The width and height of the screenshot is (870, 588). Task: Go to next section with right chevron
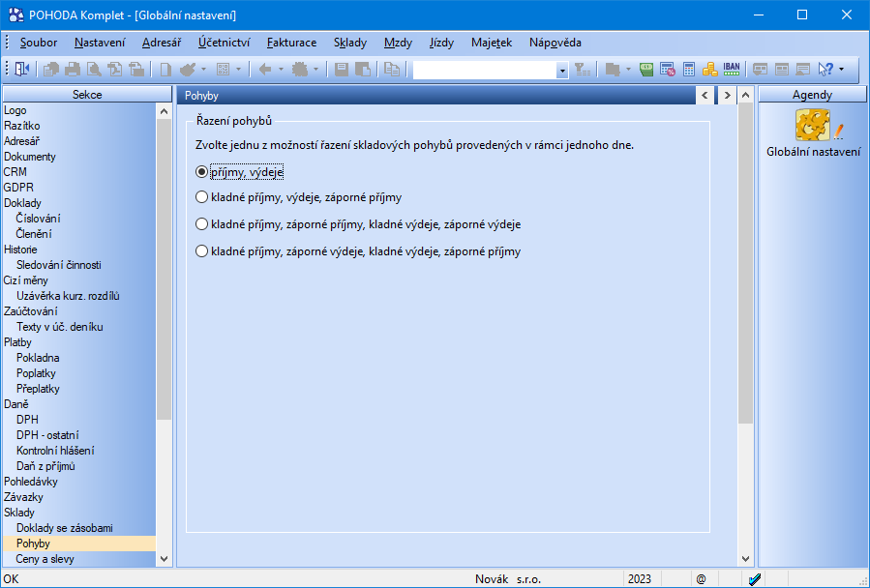(x=727, y=96)
